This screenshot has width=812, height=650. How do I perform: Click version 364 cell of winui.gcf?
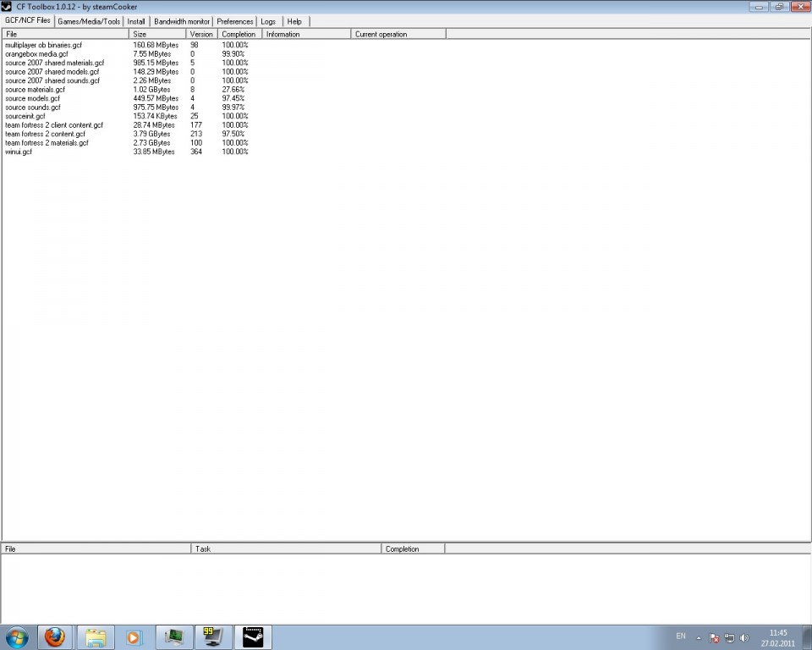[x=195, y=151]
